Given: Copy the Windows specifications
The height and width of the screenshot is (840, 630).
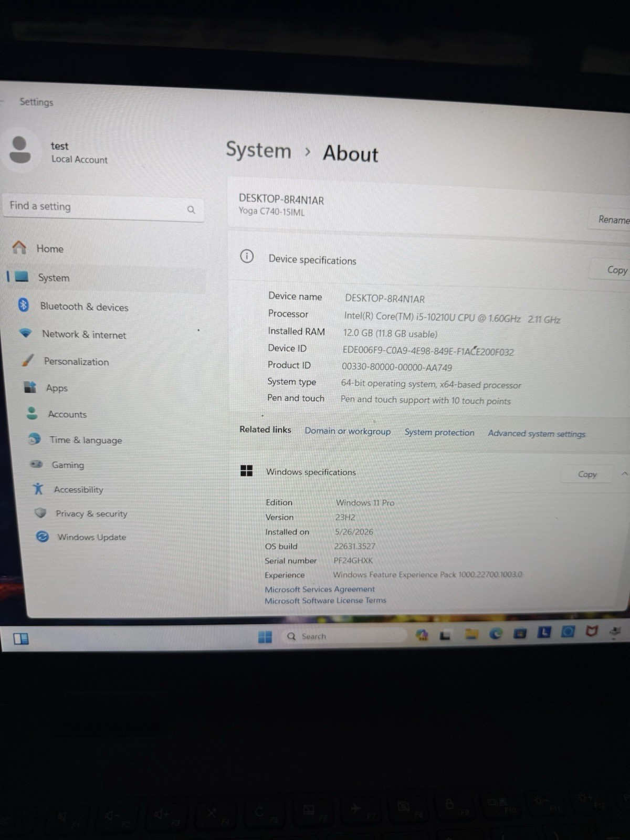Looking at the screenshot, I should (587, 474).
